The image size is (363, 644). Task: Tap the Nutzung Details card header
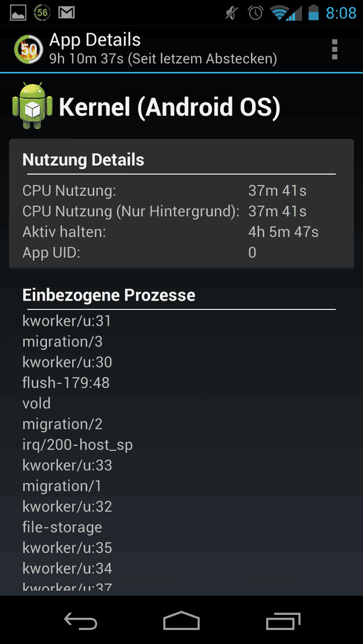pos(83,159)
